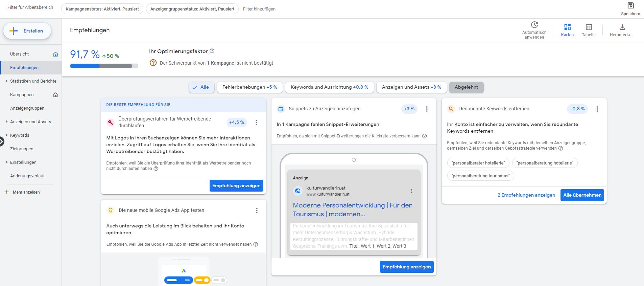This screenshot has height=286, width=644.
Task: Click plus icon for Mehr anzeigen
Action: pyautogui.click(x=7, y=192)
